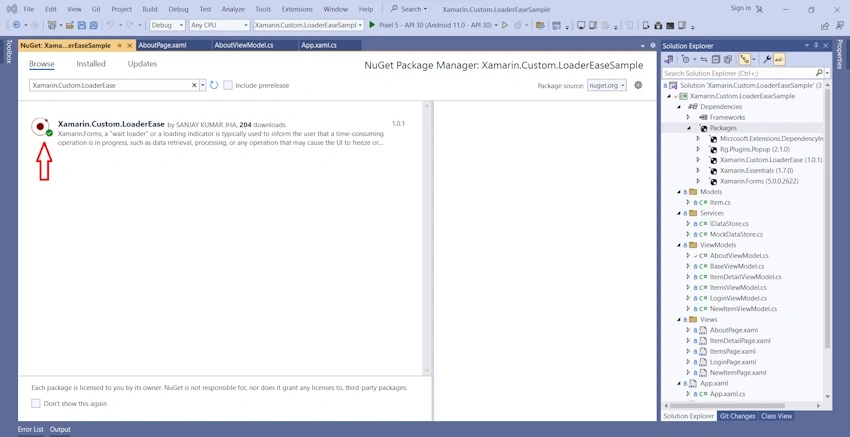Open NuGet settings gear icon
The image size is (850, 437).
638,85
